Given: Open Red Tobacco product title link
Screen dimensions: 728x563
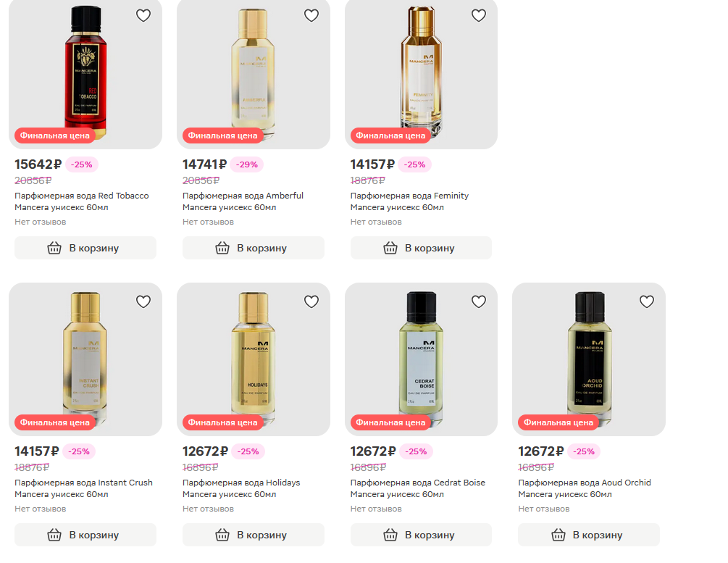Looking at the screenshot, I should [82, 201].
